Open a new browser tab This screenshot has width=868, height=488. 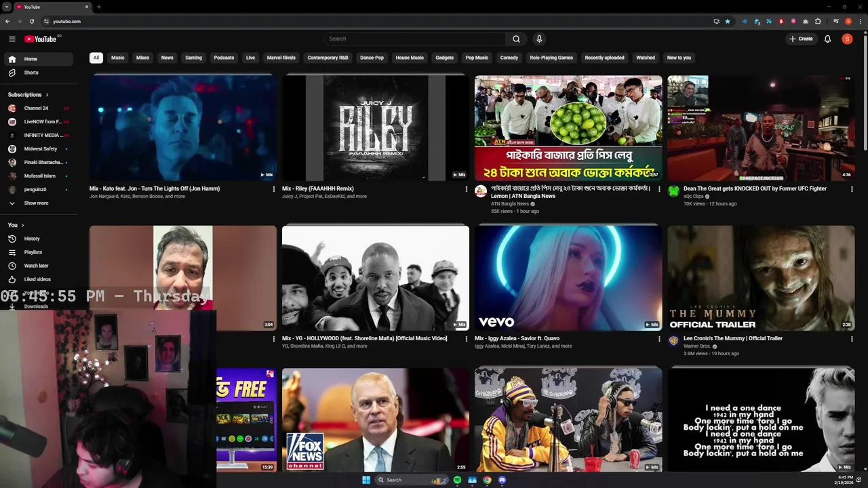99,7
